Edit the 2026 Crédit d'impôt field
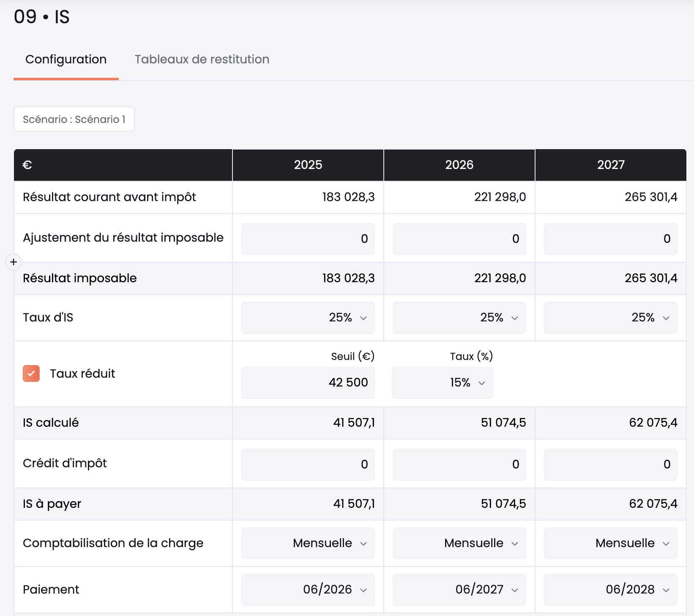Image resolution: width=694 pixels, height=616 pixels. click(459, 465)
